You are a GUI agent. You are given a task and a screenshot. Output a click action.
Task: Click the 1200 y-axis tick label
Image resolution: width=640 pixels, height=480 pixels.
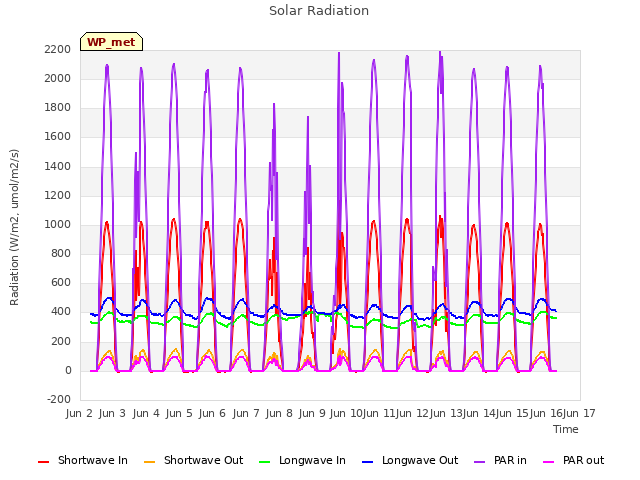58,195
